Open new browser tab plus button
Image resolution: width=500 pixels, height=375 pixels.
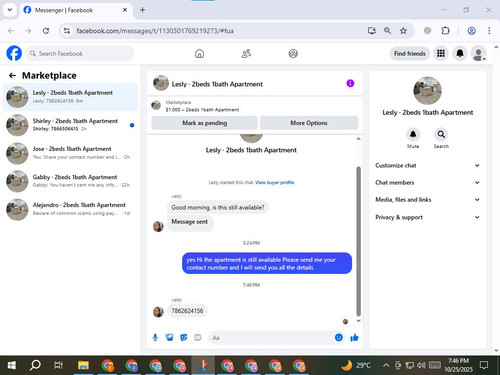(142, 10)
